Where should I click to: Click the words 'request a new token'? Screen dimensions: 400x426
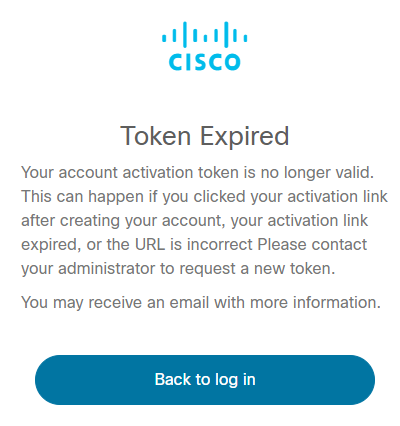tap(257, 269)
